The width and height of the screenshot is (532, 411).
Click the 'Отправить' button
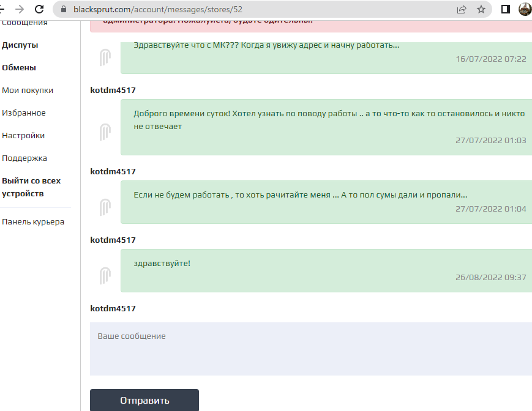[144, 400]
